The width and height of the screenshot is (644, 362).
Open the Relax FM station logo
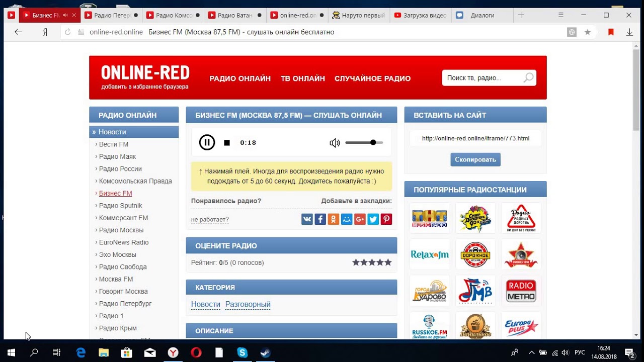pyautogui.click(x=430, y=254)
